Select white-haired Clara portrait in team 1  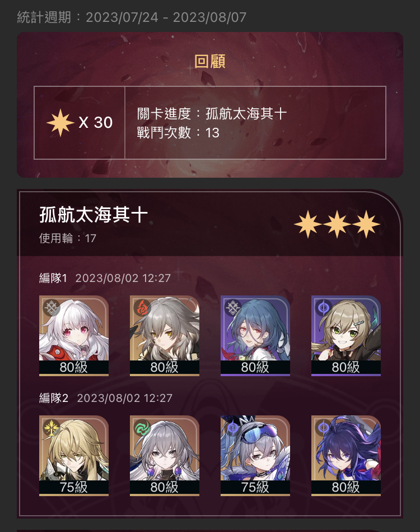tap(74, 336)
